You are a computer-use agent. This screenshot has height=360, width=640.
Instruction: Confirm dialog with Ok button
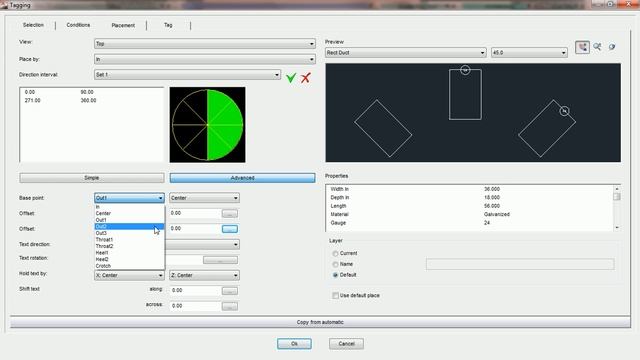tap(294, 344)
